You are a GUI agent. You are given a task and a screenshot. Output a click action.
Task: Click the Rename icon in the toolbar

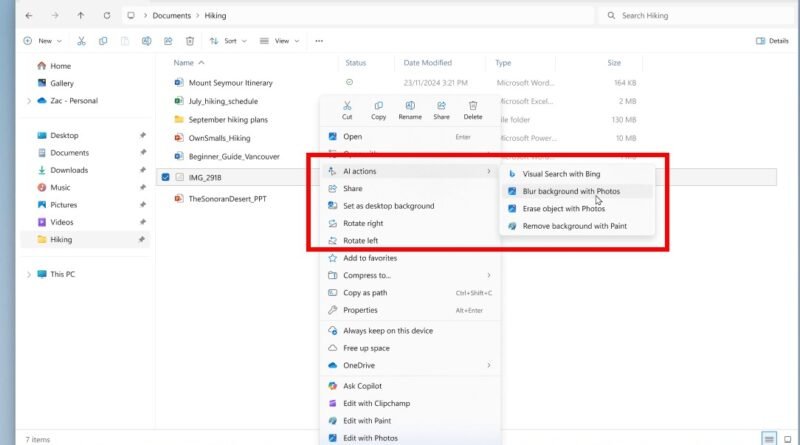tap(146, 41)
